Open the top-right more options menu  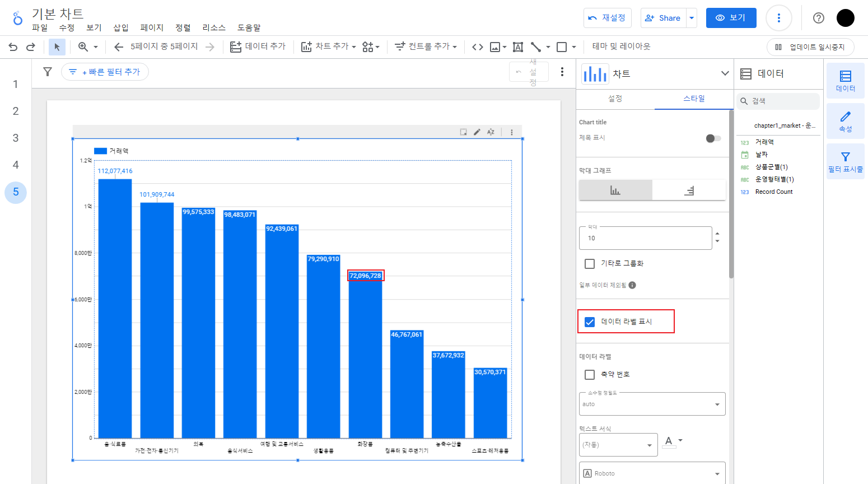(778, 18)
